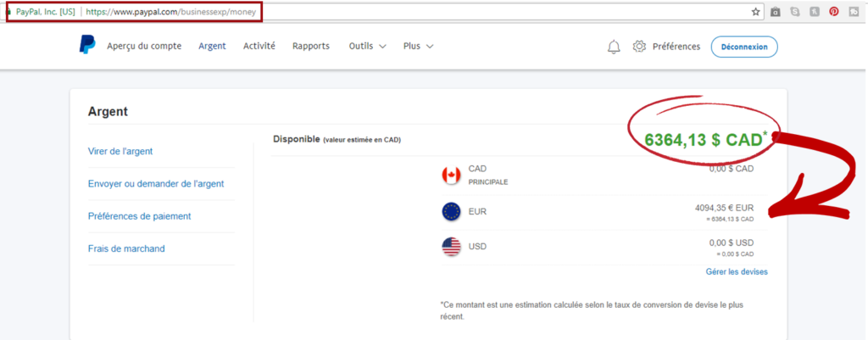Open the Activité tab
Image resolution: width=868 pixels, height=340 pixels.
259,47
